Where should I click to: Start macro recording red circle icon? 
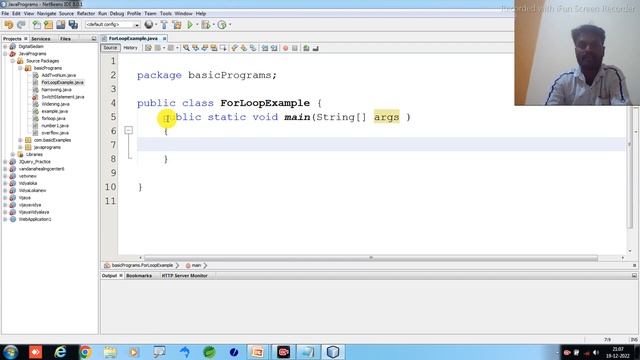(285, 48)
